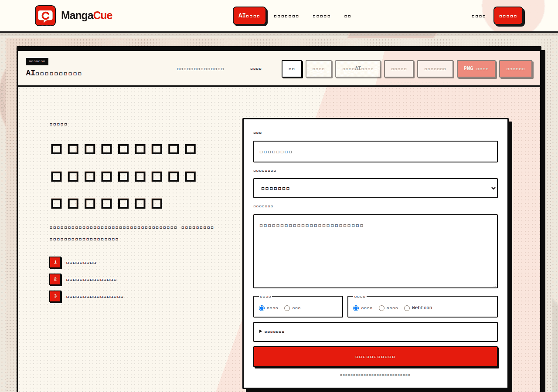
Task: Click the PNG export button in the toolbar
Action: point(476,69)
